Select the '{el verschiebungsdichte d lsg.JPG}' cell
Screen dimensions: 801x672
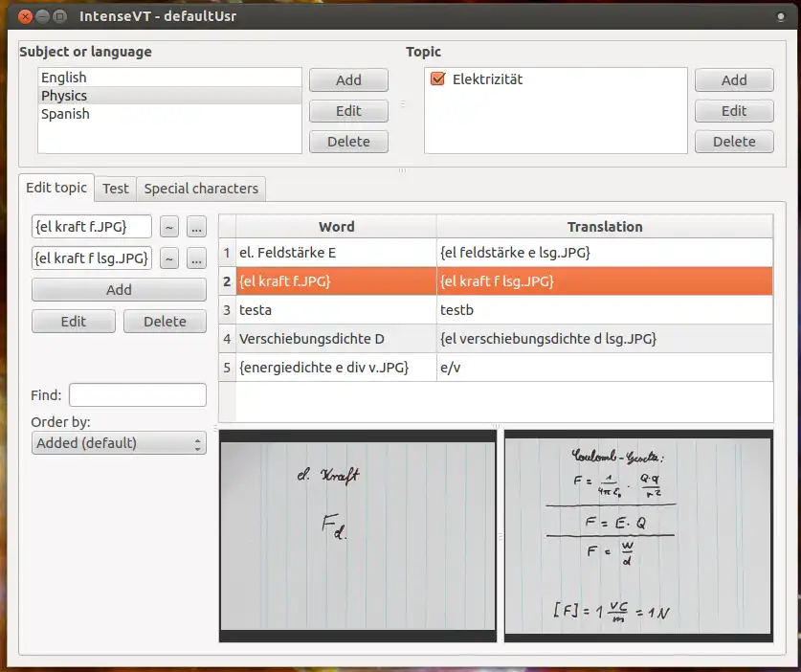coord(605,338)
